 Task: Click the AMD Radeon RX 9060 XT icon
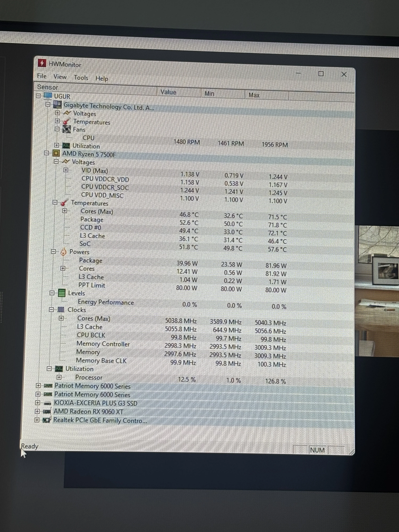47,412
